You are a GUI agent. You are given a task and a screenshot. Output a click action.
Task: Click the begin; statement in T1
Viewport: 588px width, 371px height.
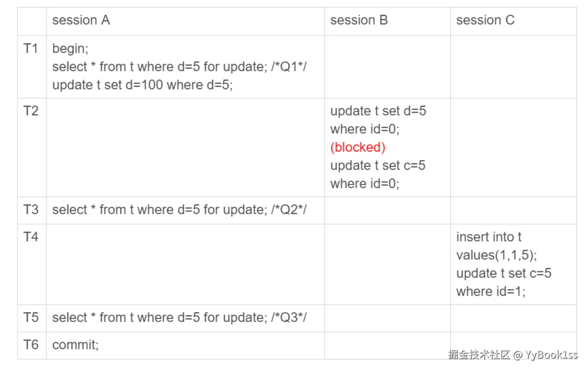pyautogui.click(x=70, y=49)
